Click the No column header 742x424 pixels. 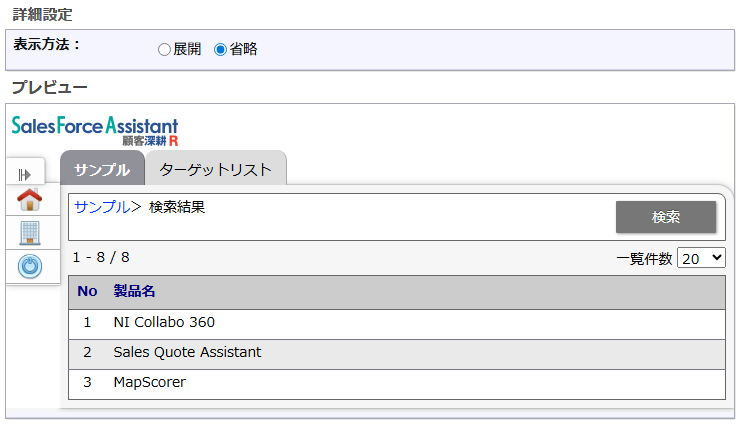click(x=88, y=292)
